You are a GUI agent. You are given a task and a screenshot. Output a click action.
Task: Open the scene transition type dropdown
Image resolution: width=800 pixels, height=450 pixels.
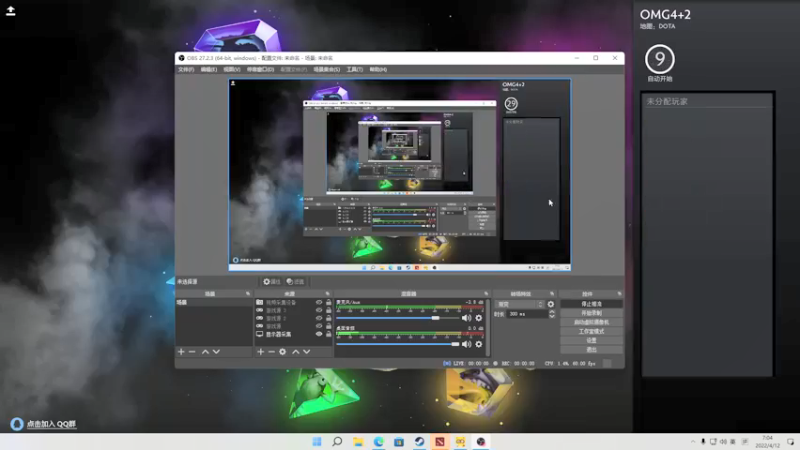(x=519, y=304)
